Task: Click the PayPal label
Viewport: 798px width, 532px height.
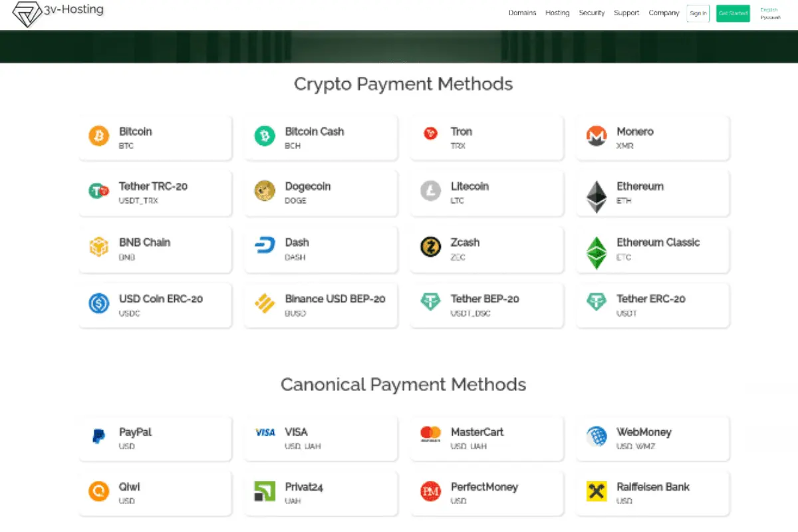Action: 135,432
